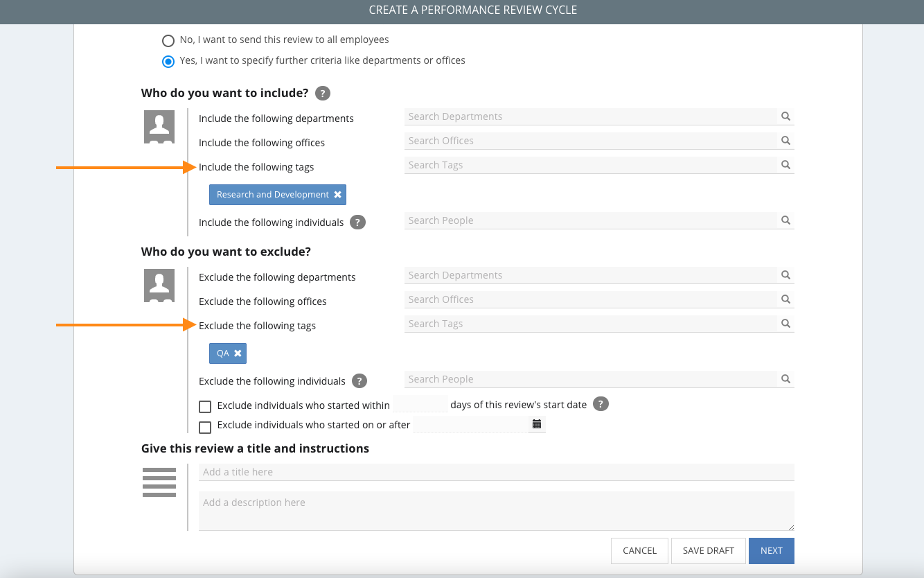Click the search icon in Include Departments field
Image resolution: width=924 pixels, height=578 pixels.
785,116
